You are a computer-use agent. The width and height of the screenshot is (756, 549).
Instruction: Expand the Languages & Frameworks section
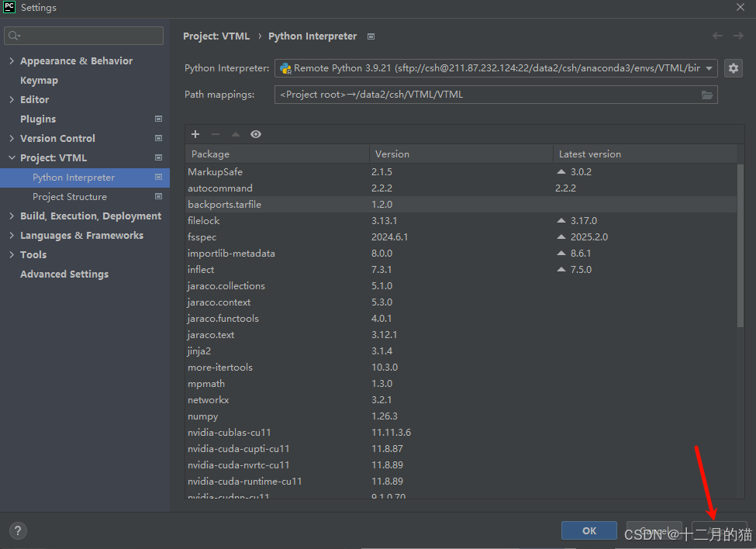coord(12,235)
